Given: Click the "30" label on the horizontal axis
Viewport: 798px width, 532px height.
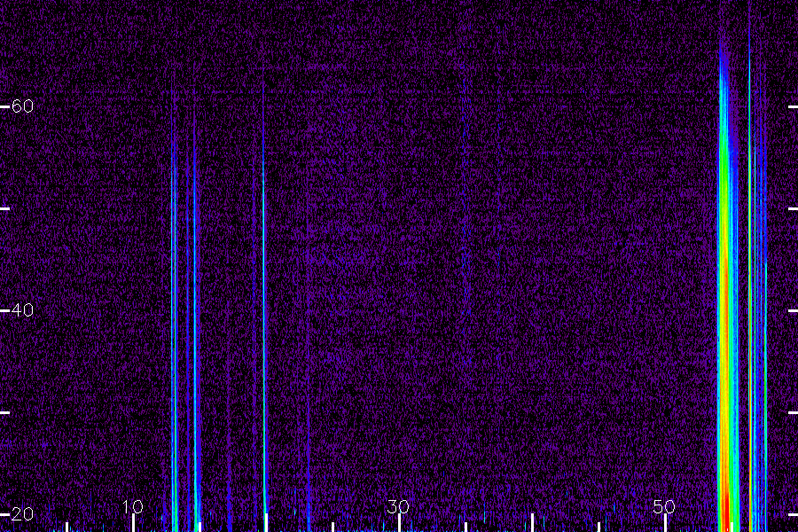Looking at the screenshot, I should point(398,506).
